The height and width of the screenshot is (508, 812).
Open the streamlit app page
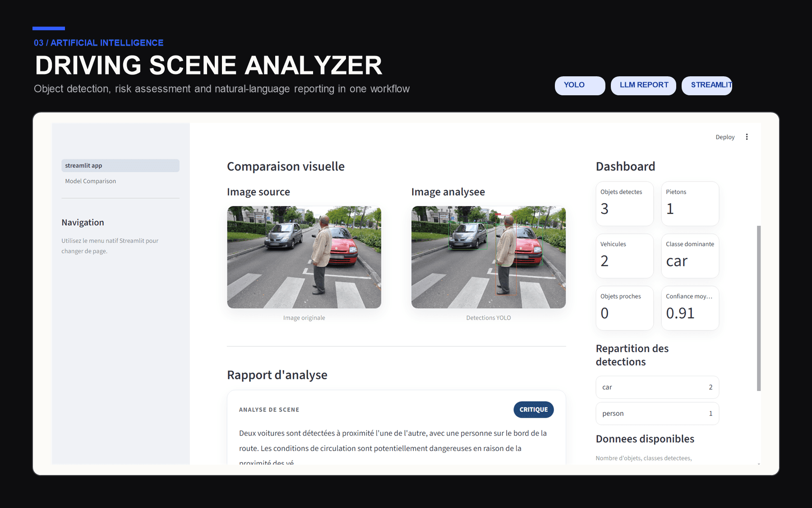(120, 166)
